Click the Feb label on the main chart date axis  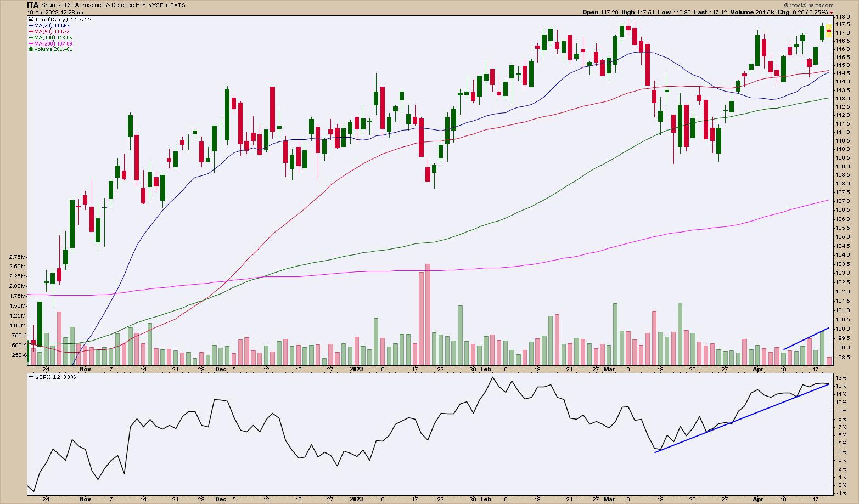pos(486,369)
